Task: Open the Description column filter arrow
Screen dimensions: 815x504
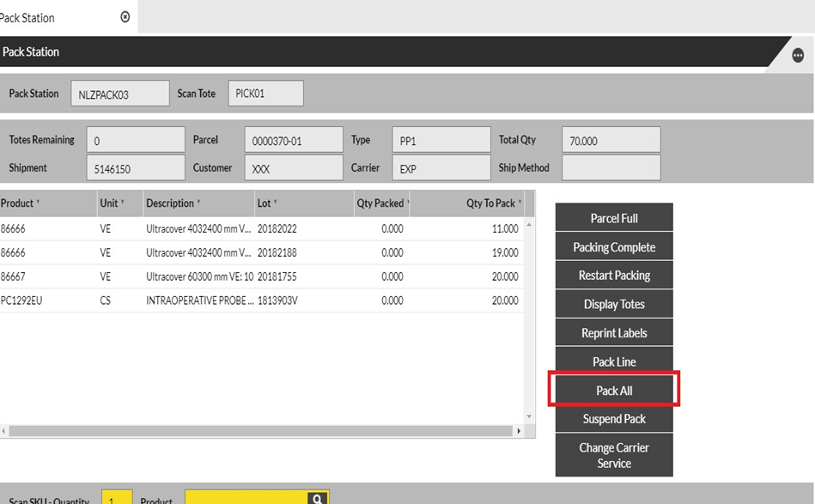Action: tap(199, 203)
